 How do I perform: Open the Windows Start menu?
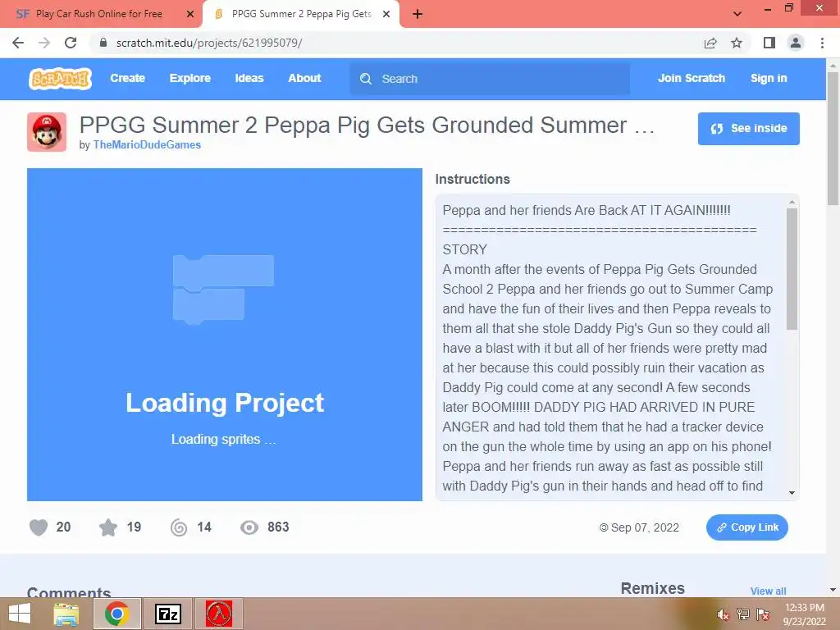(20, 614)
